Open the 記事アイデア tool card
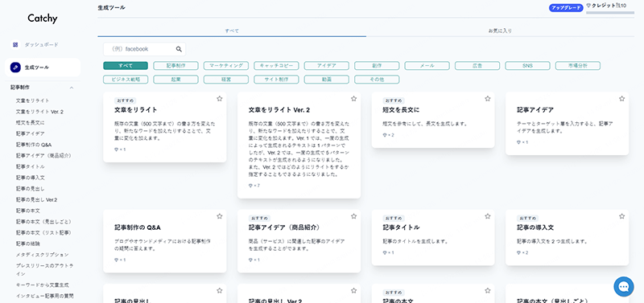 (x=568, y=124)
